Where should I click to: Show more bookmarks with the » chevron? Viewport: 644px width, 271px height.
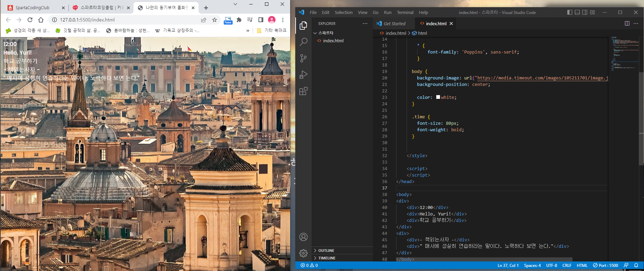(248, 30)
